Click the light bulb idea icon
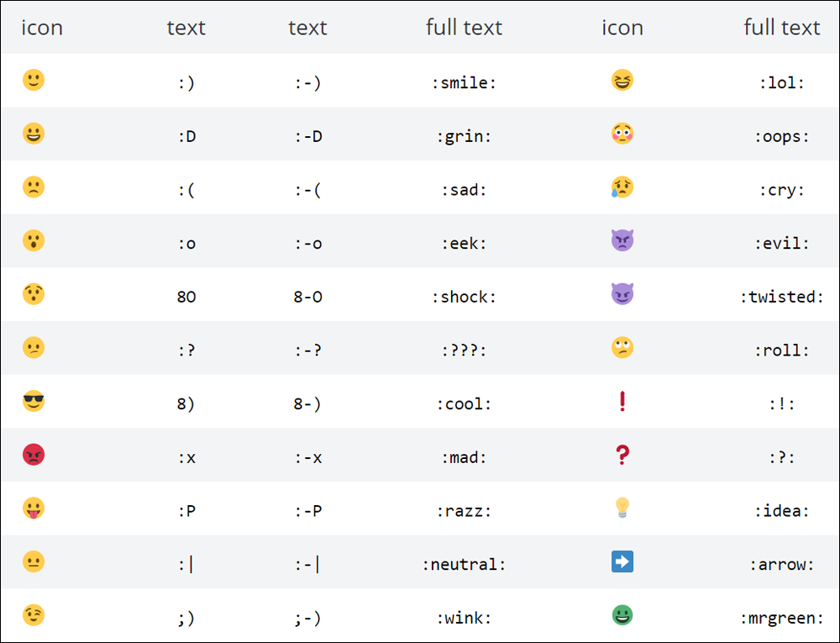The width and height of the screenshot is (840, 643). (x=622, y=508)
